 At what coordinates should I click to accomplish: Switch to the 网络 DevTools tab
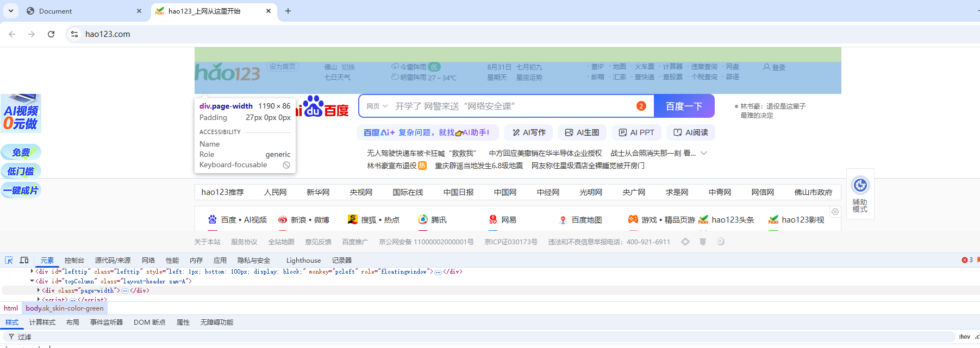[x=148, y=261]
